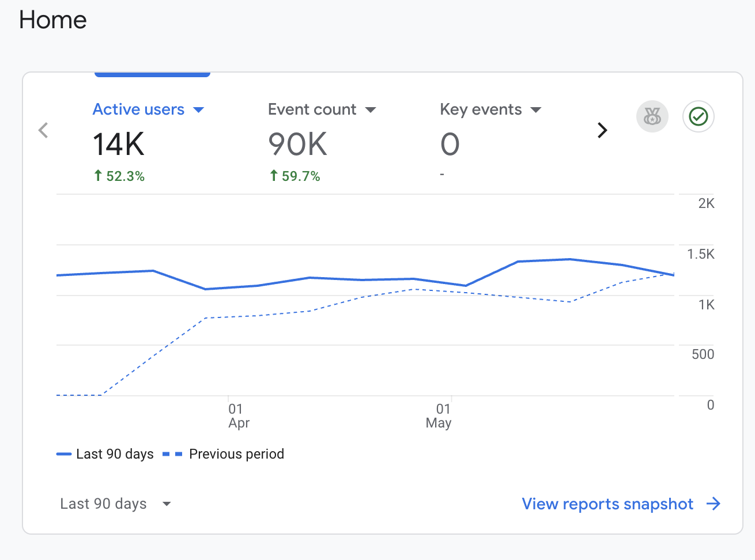Click the arrow beside View reports snapshot

coord(714,504)
